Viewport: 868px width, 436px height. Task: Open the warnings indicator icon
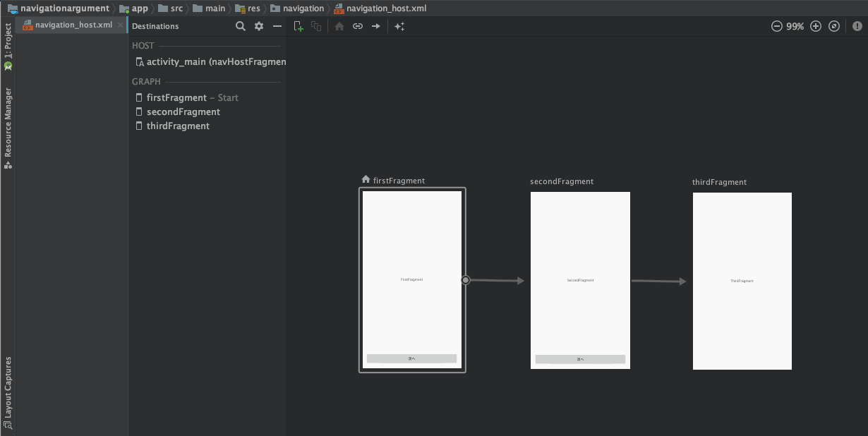pos(857,26)
